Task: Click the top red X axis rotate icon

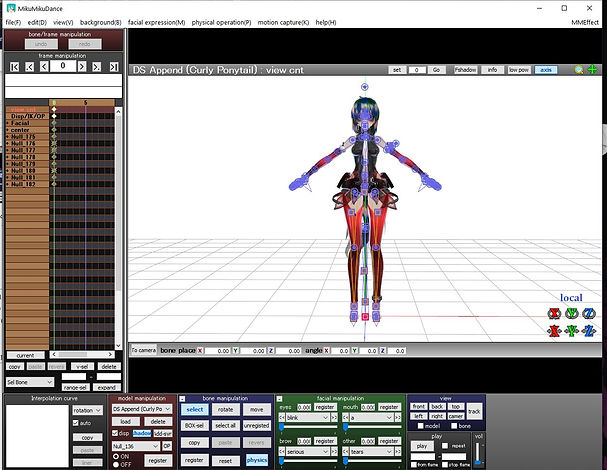Action: pyautogui.click(x=555, y=313)
